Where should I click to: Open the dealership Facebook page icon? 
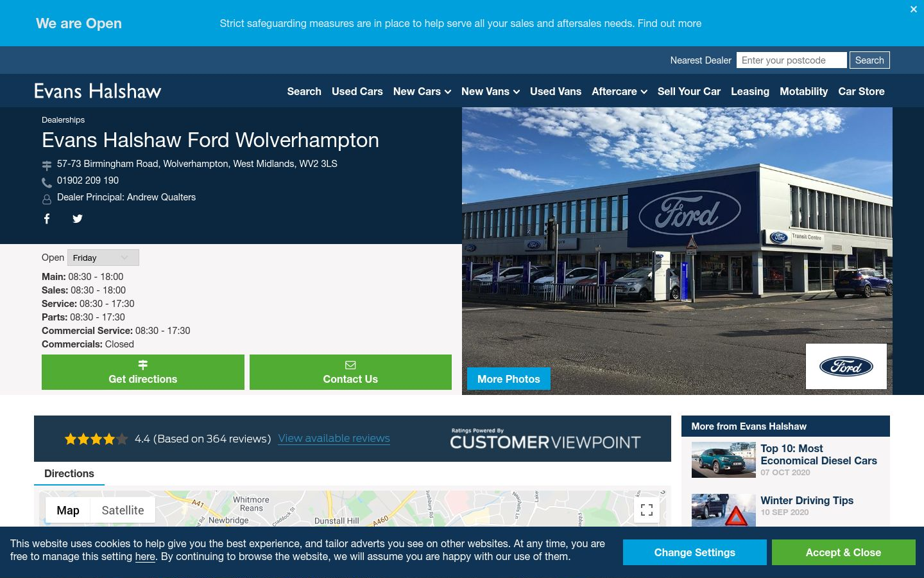coord(47,219)
